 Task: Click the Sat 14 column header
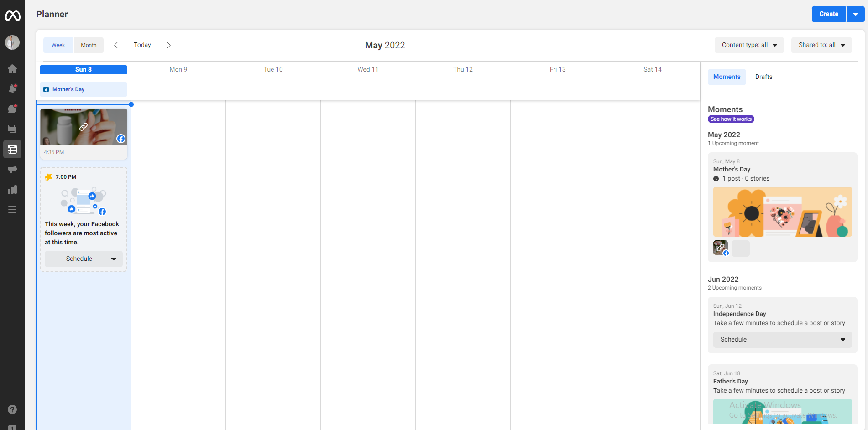coord(653,70)
